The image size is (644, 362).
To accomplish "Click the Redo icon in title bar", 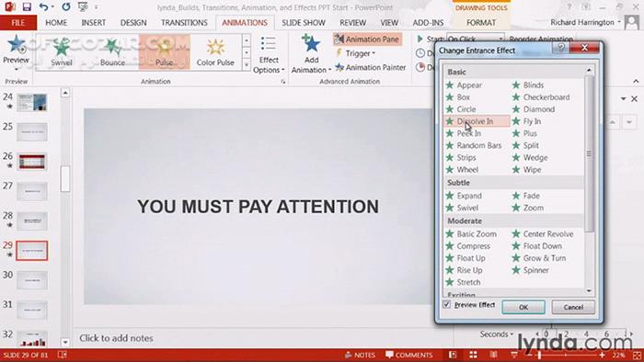I will pos(65,7).
